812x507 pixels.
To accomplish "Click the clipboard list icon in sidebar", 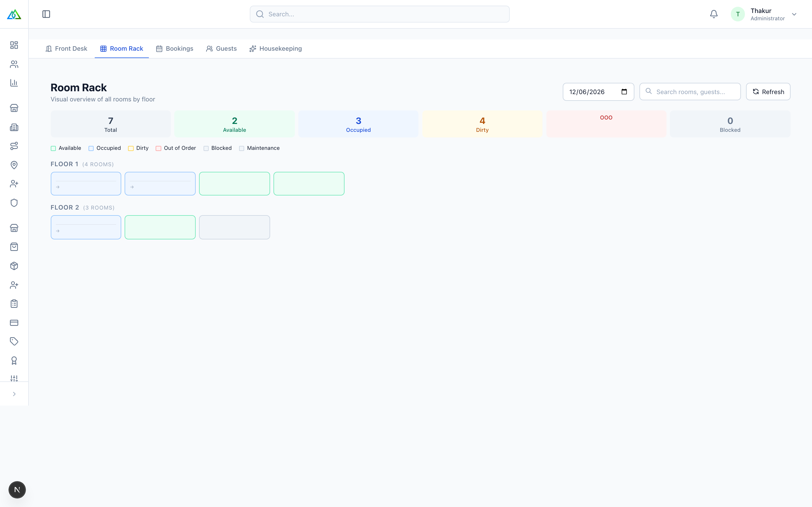I will [14, 304].
